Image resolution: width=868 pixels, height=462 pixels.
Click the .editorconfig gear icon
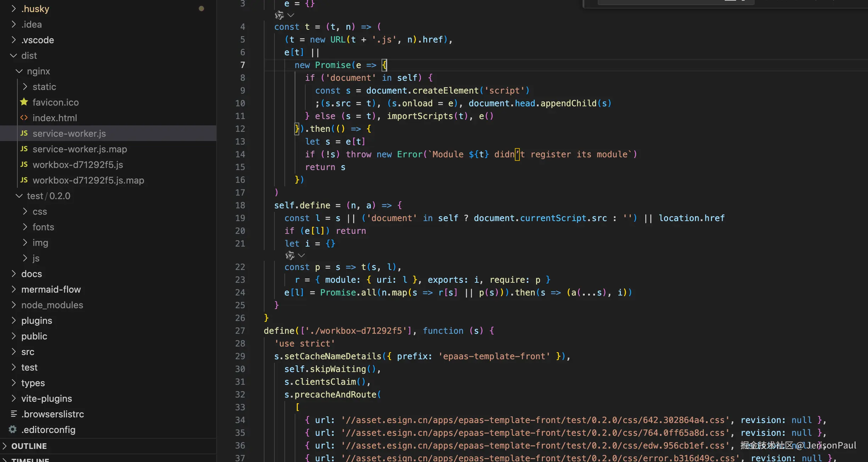click(13, 429)
